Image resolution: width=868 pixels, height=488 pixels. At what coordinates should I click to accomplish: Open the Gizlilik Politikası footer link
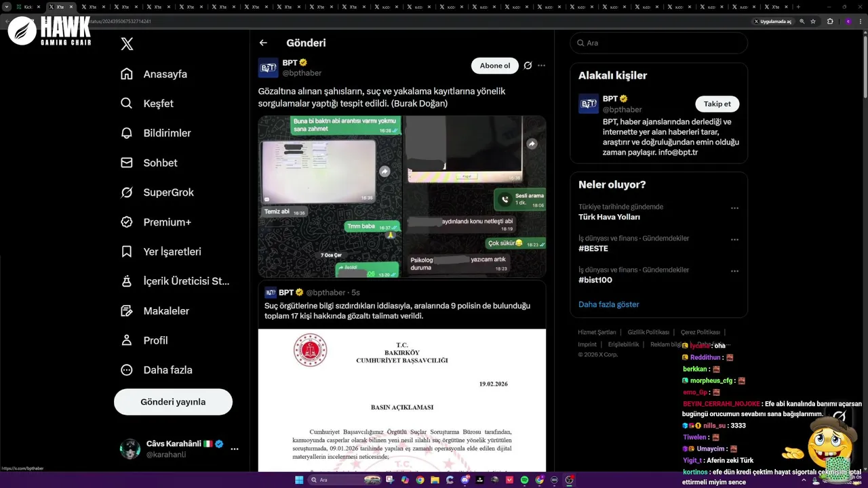point(648,332)
